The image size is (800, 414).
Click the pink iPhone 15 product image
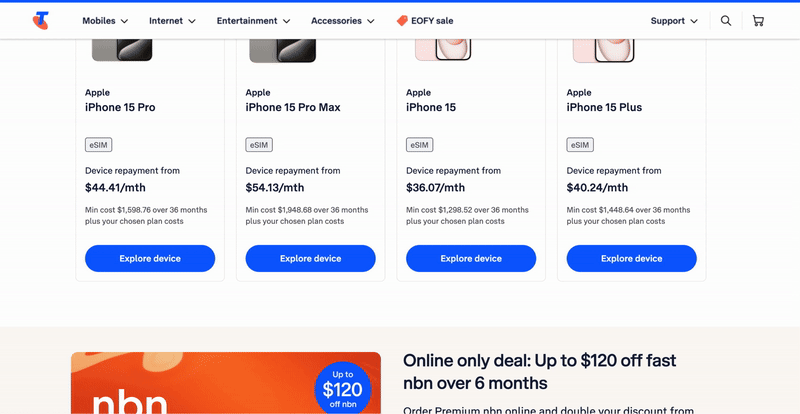pos(443,50)
